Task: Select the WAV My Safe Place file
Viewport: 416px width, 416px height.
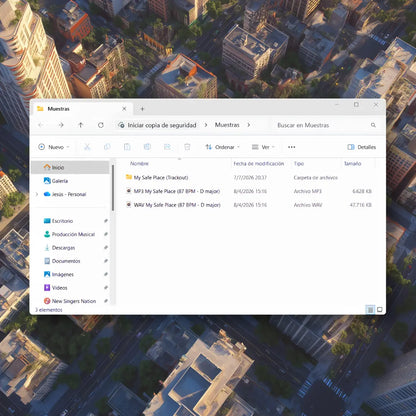Action: pos(248,205)
